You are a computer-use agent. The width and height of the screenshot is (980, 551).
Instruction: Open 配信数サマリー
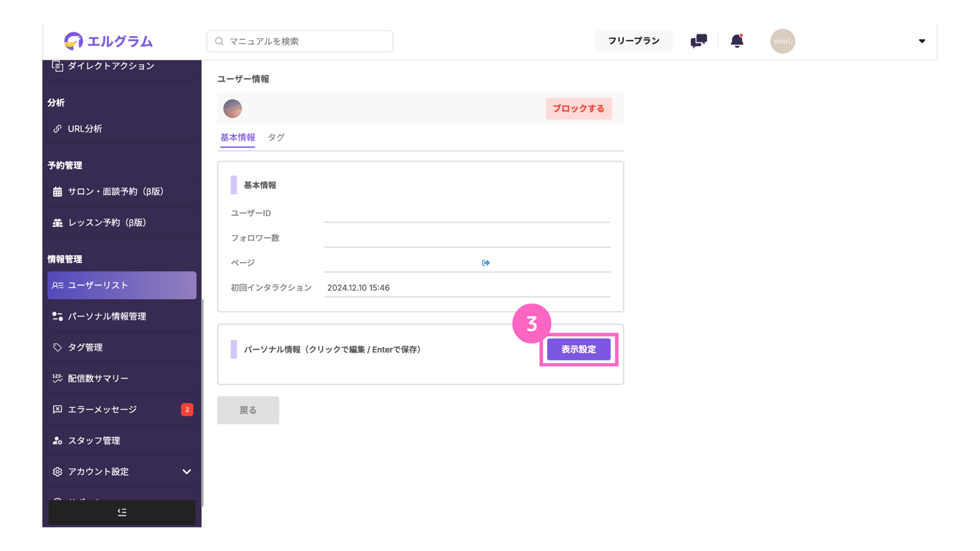click(x=122, y=379)
